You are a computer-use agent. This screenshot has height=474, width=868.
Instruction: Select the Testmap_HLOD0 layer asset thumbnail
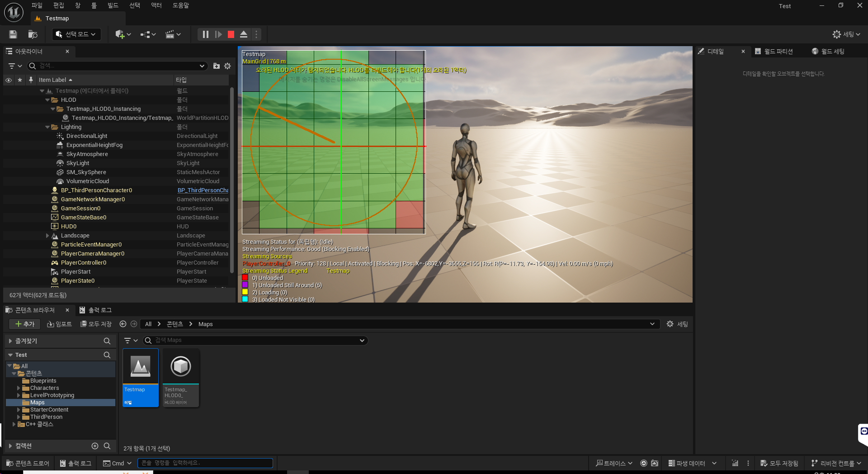click(x=181, y=378)
